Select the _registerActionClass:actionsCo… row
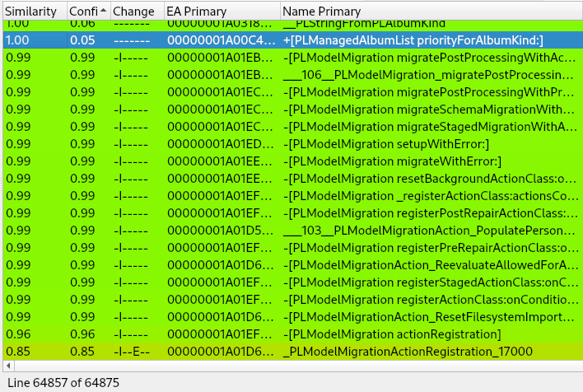Screen dimensions: 583x392 tap(293, 196)
